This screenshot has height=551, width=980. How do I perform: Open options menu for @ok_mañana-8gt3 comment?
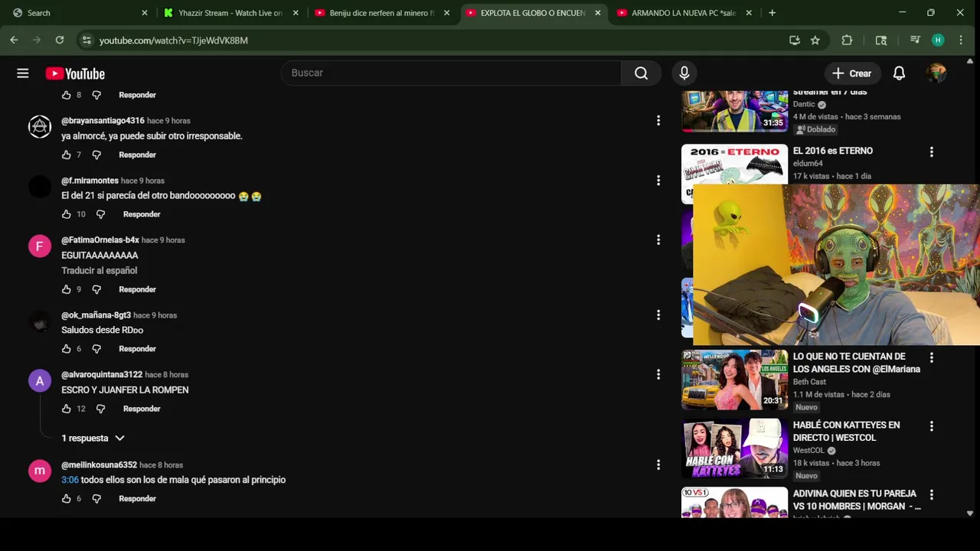click(658, 315)
